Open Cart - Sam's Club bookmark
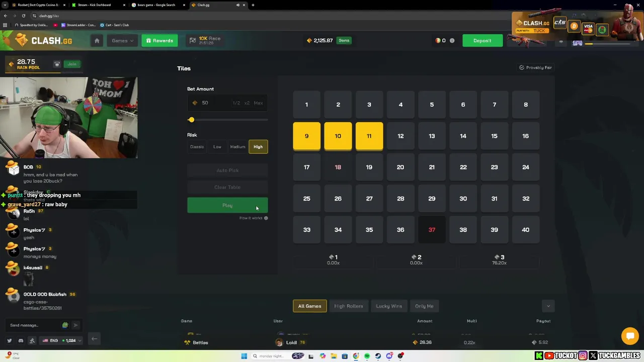Image resolution: width=644 pixels, height=362 pixels. tap(114, 25)
